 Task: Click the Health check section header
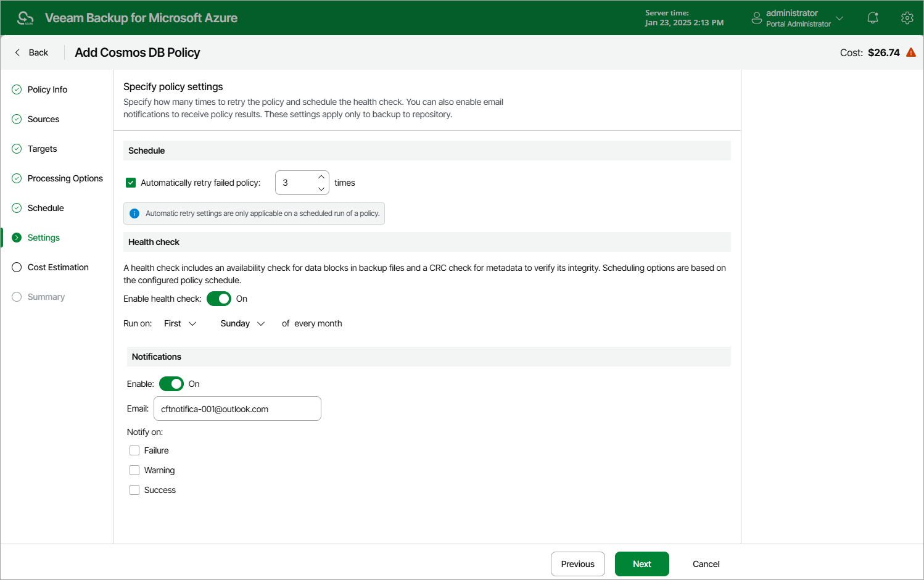[x=427, y=242]
